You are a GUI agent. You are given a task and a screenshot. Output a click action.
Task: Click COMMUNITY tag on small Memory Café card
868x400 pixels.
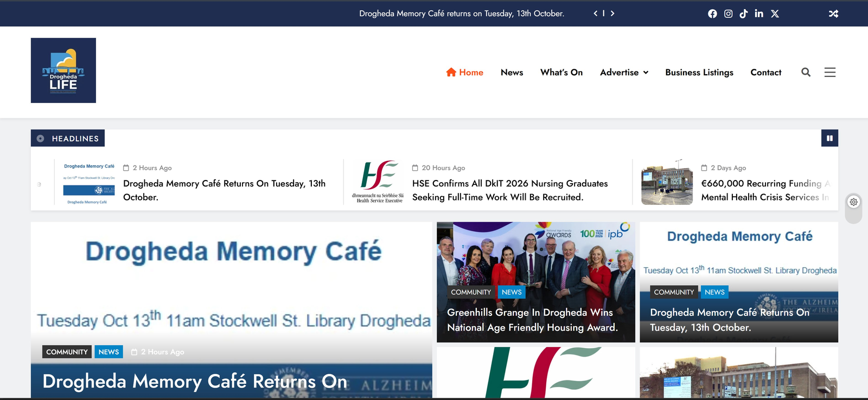coord(674,292)
